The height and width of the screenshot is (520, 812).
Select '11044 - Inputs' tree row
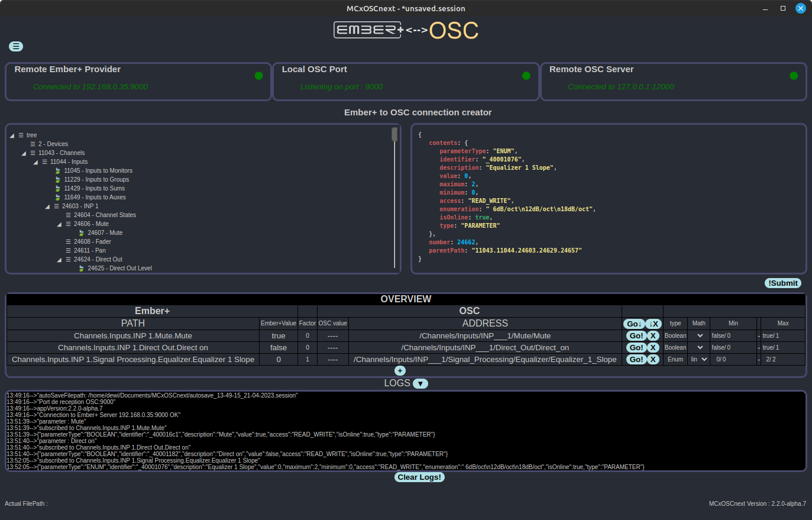(x=69, y=162)
